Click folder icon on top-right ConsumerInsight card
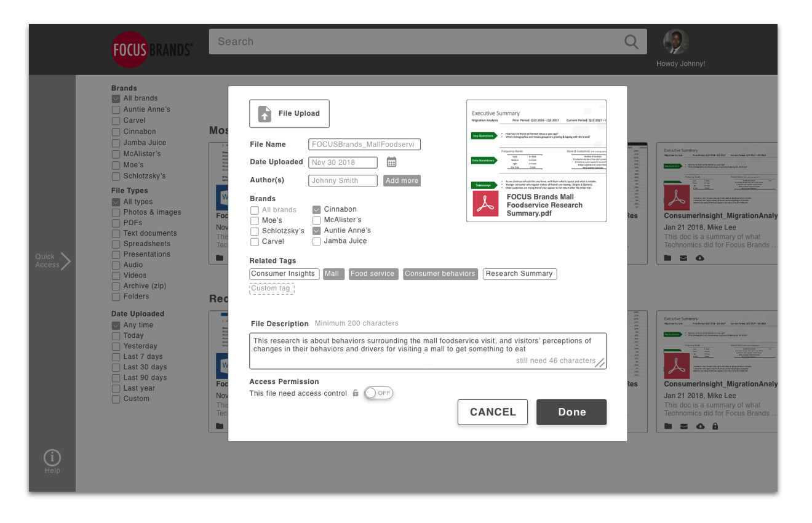Image resolution: width=812 pixels, height=523 pixels. (x=667, y=258)
